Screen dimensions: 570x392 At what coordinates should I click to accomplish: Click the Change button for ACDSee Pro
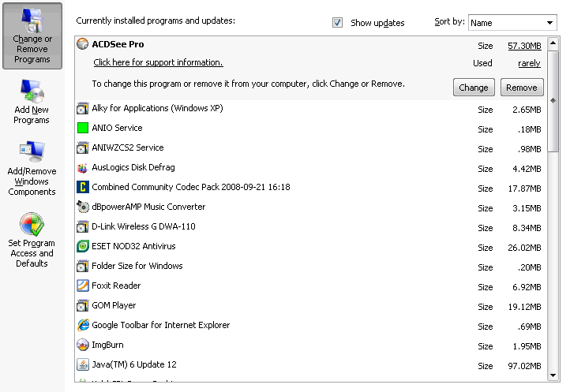pos(474,88)
